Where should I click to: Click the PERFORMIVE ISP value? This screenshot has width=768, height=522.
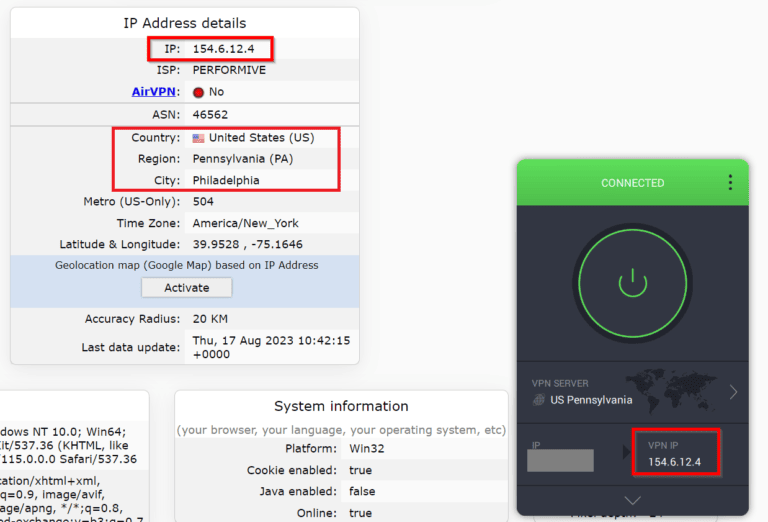(230, 71)
